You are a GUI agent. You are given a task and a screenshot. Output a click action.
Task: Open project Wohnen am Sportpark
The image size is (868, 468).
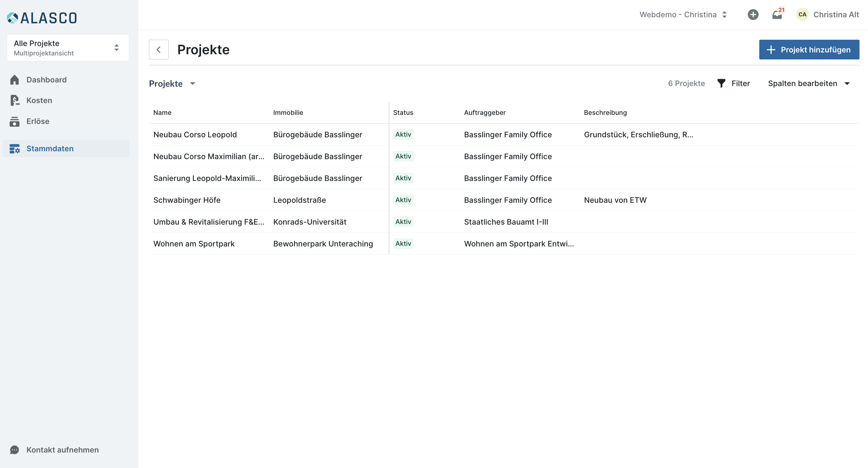[x=194, y=244]
